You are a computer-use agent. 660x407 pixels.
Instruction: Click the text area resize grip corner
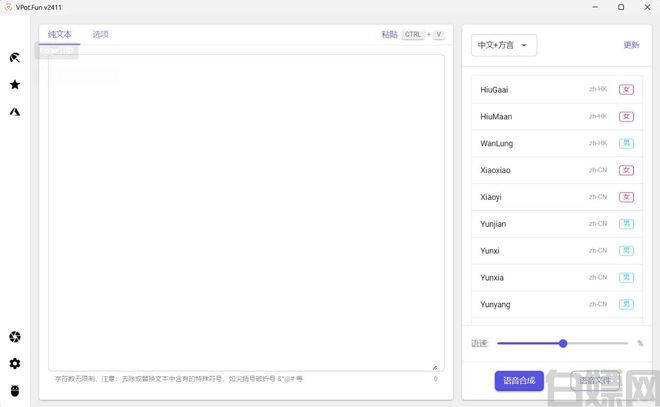click(x=435, y=367)
